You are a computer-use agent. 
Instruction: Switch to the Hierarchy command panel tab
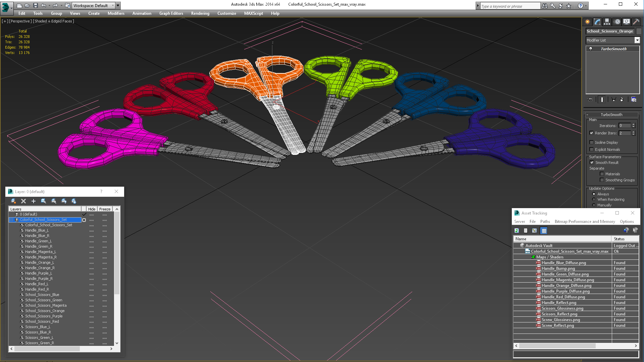coord(607,22)
